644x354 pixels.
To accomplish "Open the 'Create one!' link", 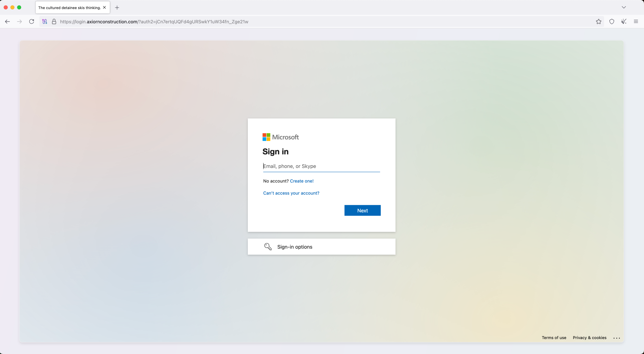I will point(301,181).
